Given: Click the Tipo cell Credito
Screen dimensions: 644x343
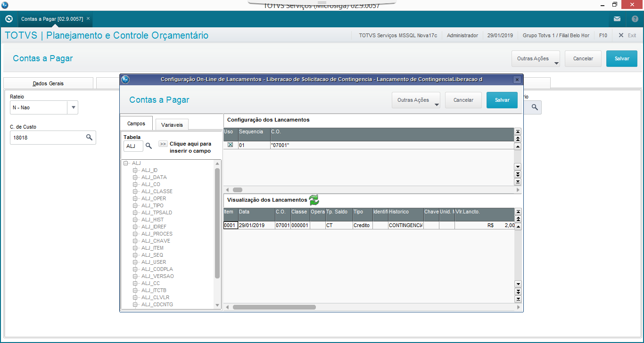Looking at the screenshot, I should click(363, 225).
